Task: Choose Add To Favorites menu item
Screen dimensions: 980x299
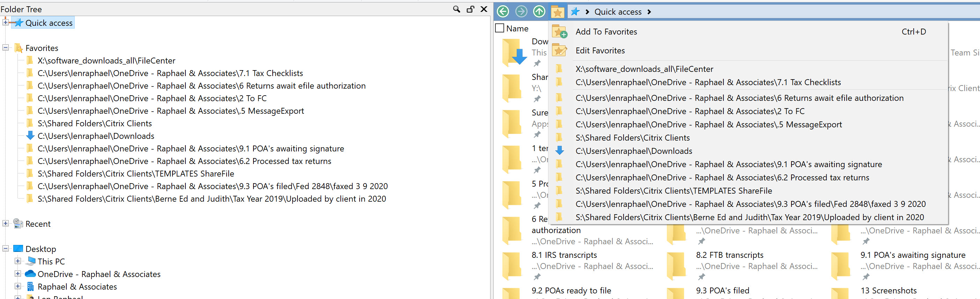Action: (748, 31)
